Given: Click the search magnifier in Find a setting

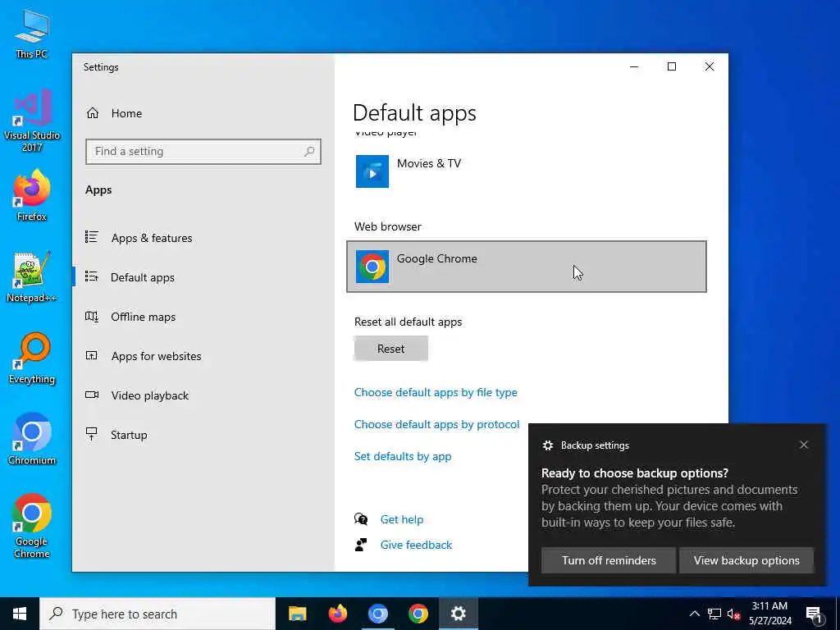Looking at the screenshot, I should pyautogui.click(x=309, y=152).
